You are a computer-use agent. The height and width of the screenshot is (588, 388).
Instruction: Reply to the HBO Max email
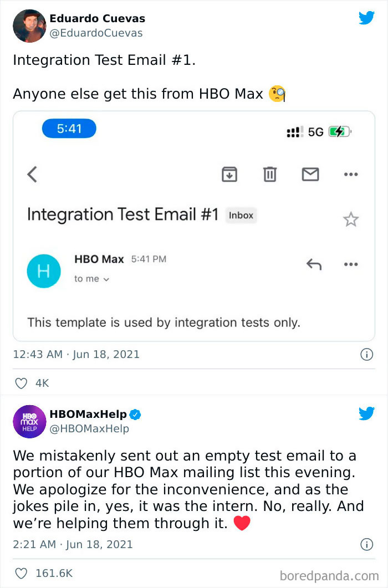(x=315, y=264)
